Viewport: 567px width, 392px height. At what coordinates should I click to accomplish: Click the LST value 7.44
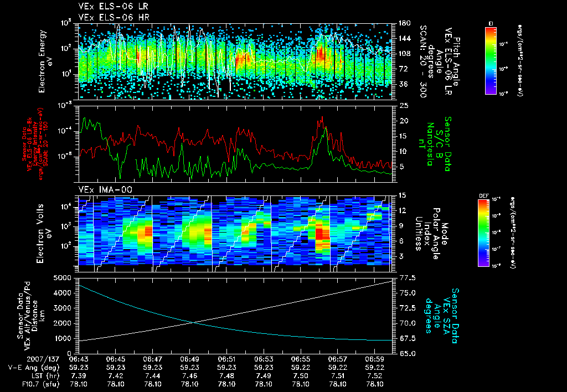point(153,376)
